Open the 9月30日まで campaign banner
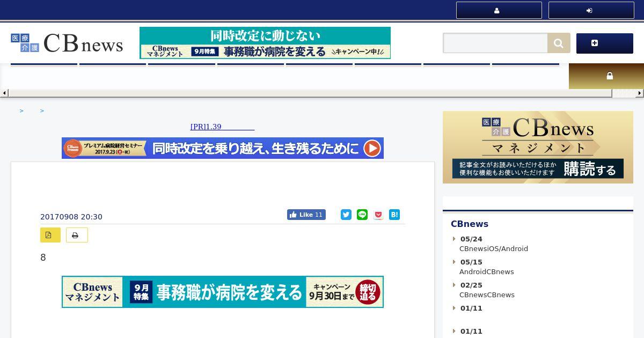This screenshot has width=644, height=338. tap(223, 292)
